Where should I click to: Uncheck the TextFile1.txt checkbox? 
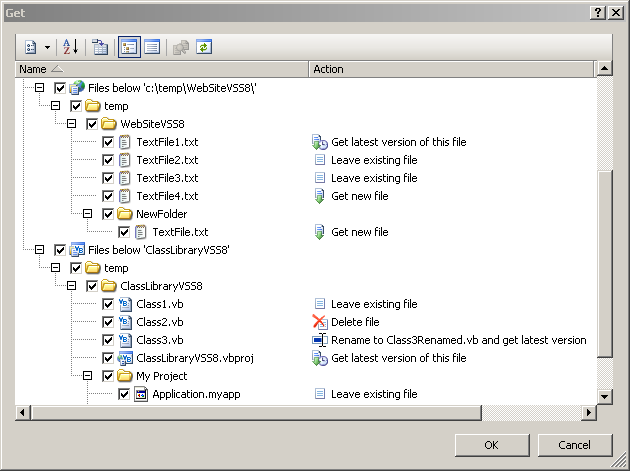[108, 142]
